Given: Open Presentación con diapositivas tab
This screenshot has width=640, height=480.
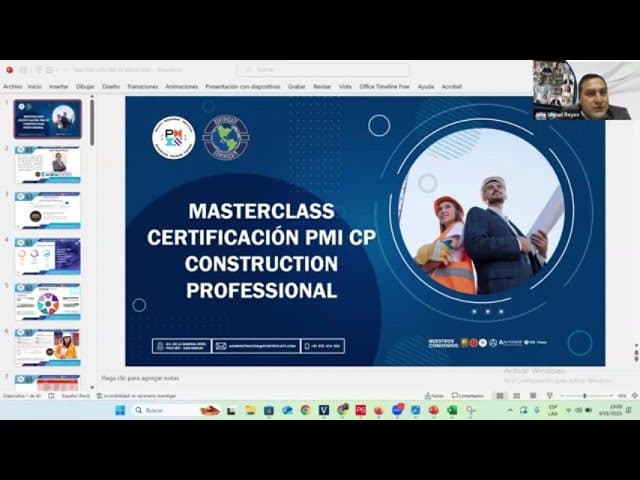Looking at the screenshot, I should (243, 87).
